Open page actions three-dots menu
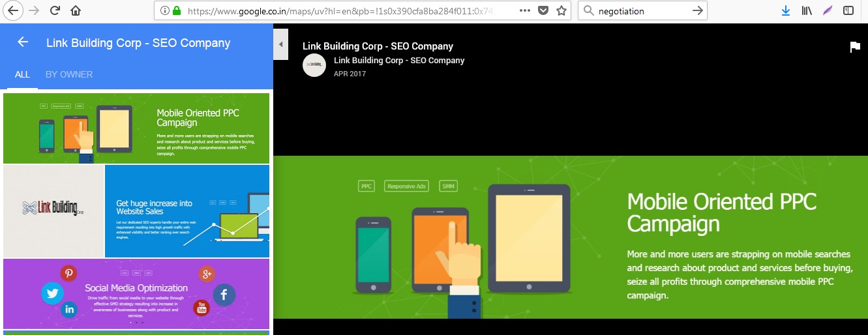Image resolution: width=868 pixels, height=335 pixels. point(525,10)
